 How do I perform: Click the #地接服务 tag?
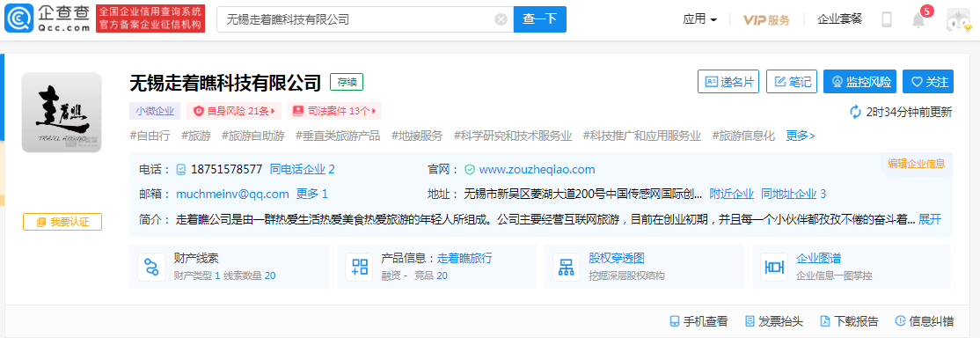coord(417,136)
